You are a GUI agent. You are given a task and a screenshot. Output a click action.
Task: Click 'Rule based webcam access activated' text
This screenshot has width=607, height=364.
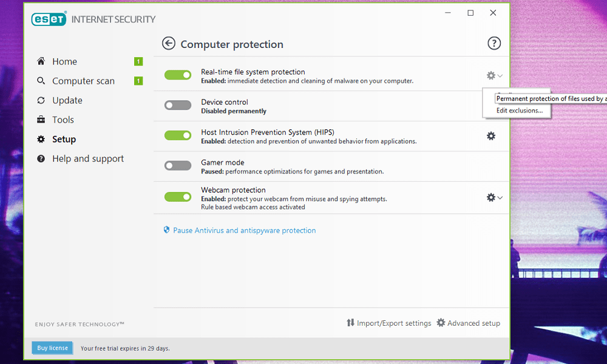253,207
